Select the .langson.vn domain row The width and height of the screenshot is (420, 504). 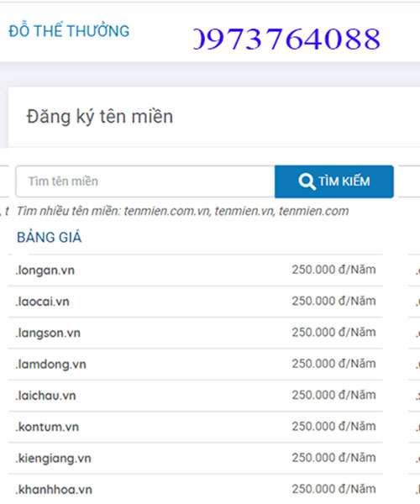pos(196,333)
